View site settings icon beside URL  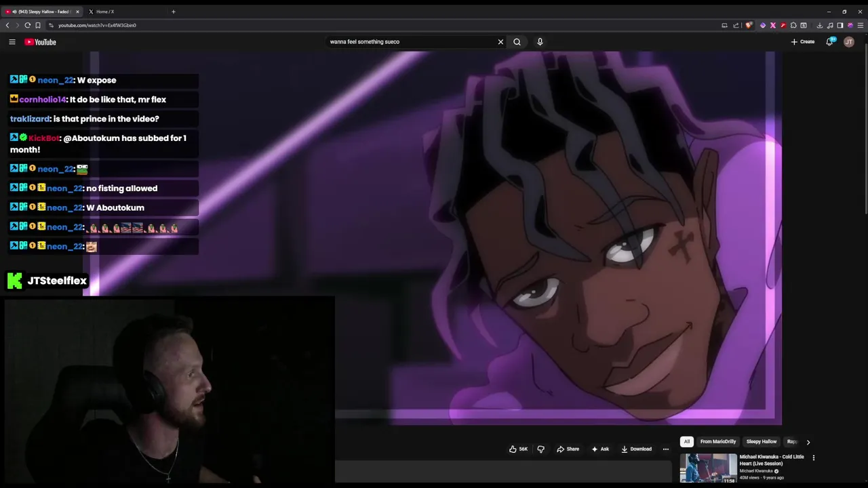point(51,25)
